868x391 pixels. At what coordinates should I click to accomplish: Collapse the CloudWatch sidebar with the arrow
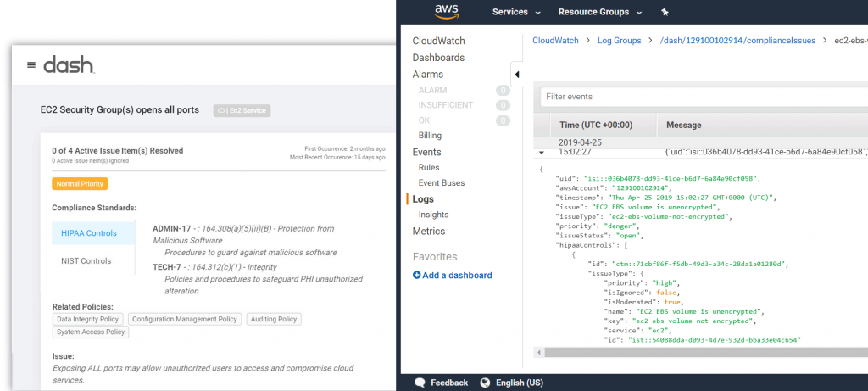tap(516, 74)
